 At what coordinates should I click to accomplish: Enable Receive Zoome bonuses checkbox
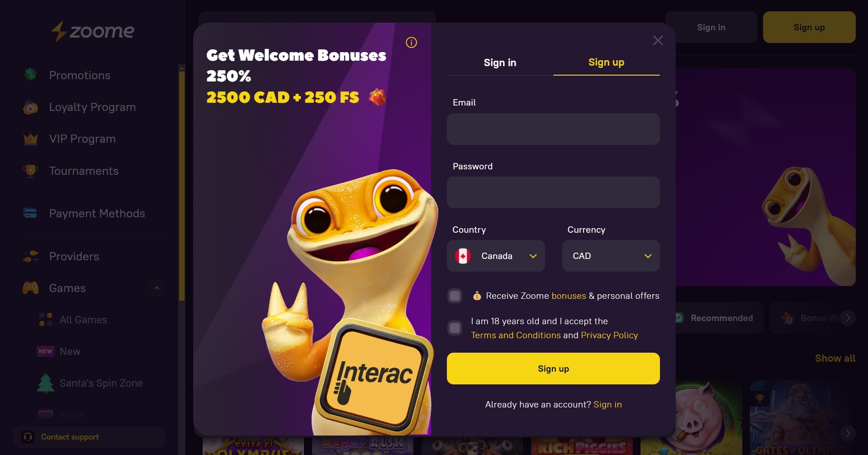pos(455,296)
